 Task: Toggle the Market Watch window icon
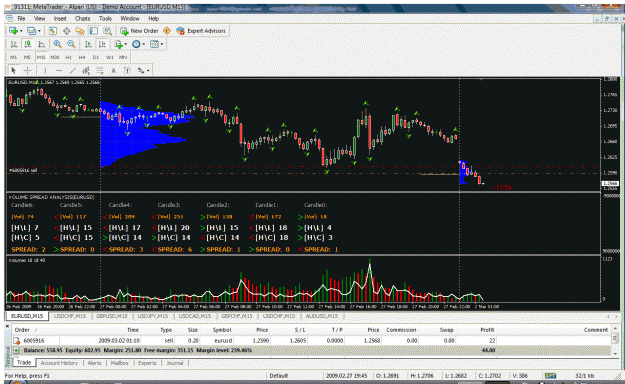52,31
